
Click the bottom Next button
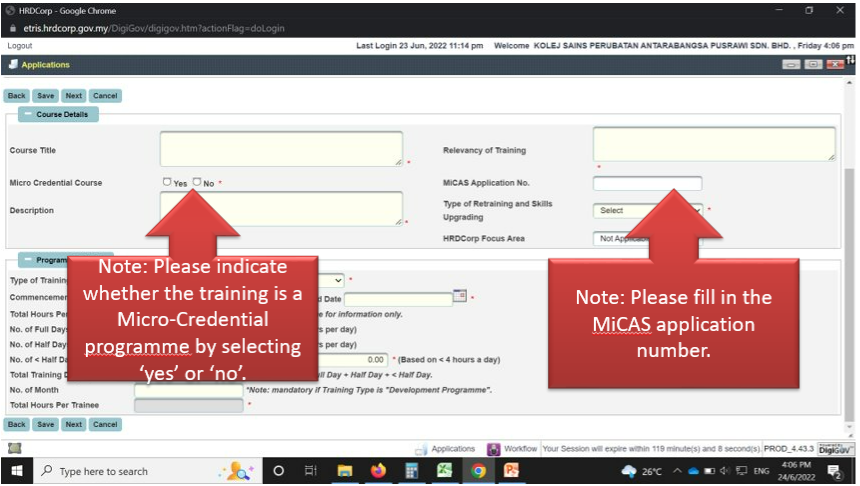click(x=73, y=424)
